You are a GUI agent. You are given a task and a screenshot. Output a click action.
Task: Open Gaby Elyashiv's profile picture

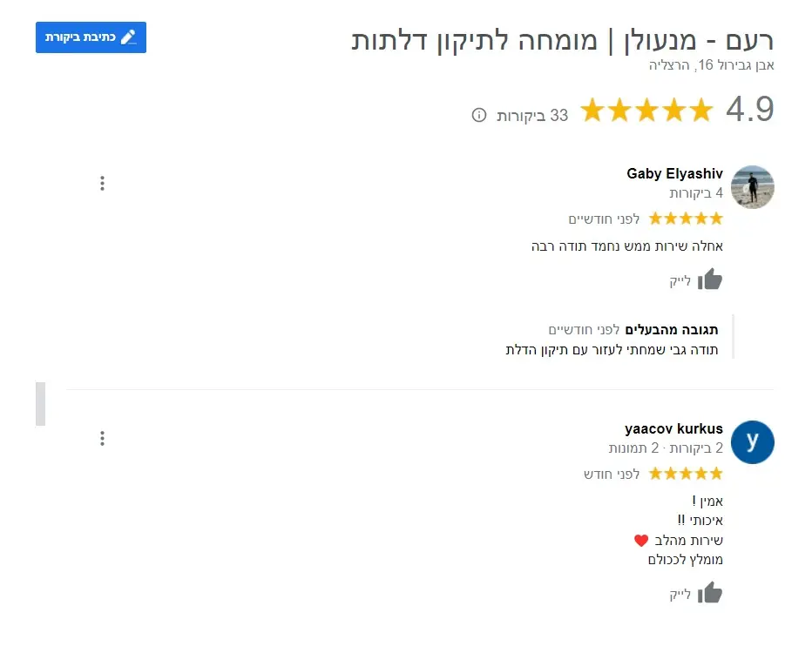coord(752,186)
